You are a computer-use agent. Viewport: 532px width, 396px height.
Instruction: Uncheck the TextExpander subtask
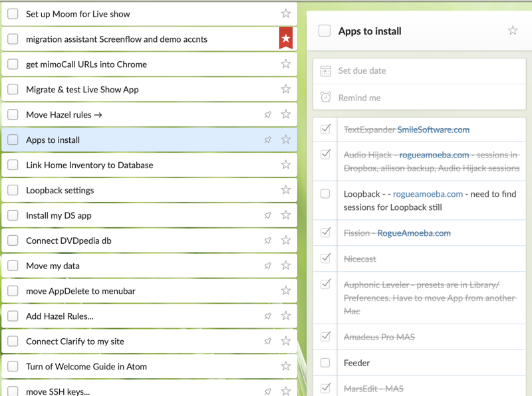pyautogui.click(x=325, y=130)
